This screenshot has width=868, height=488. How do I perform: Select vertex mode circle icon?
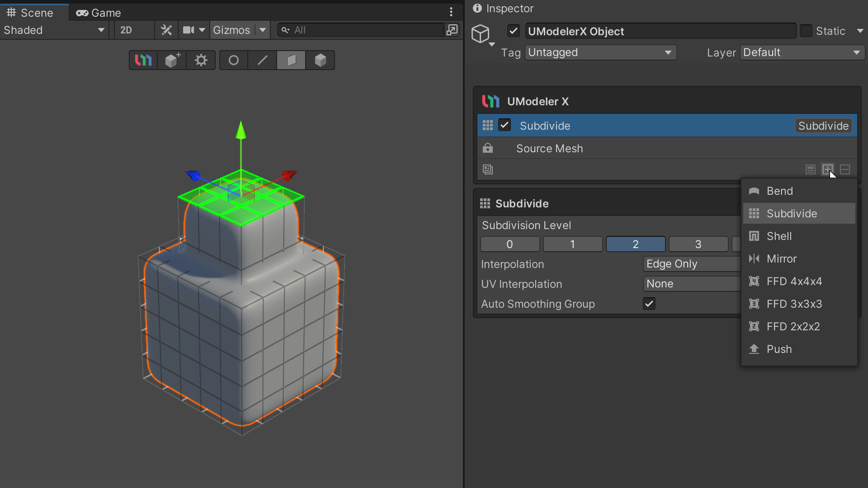point(234,60)
